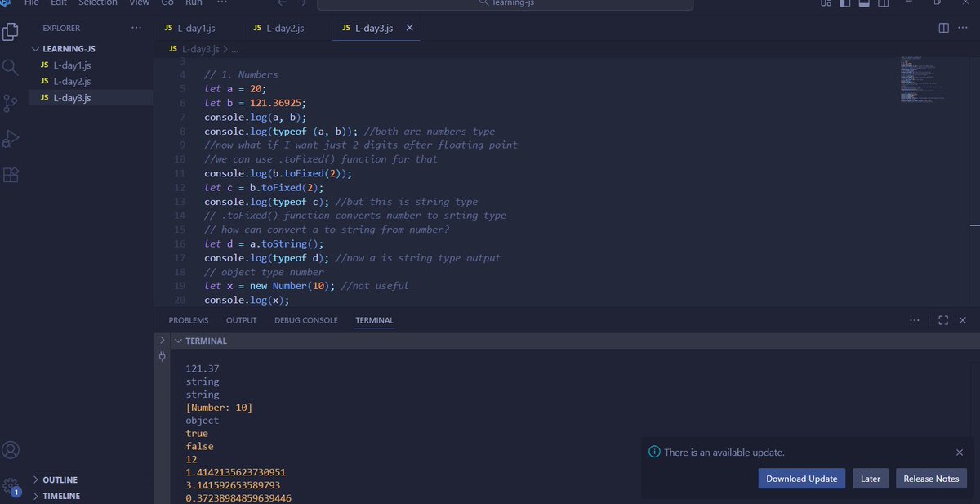The image size is (980, 504).
Task: Click line number 11 in the gutter
Action: (180, 173)
